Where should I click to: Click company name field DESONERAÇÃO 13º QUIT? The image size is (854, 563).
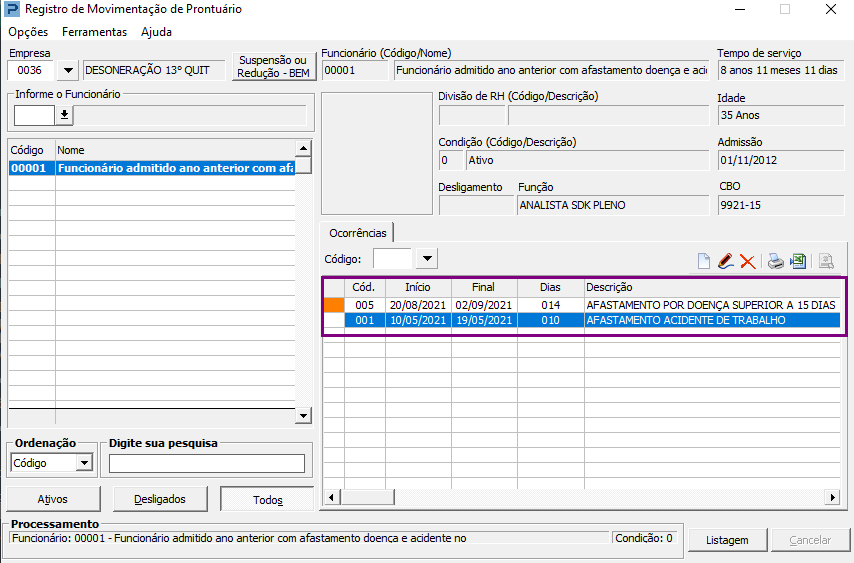(x=154, y=70)
